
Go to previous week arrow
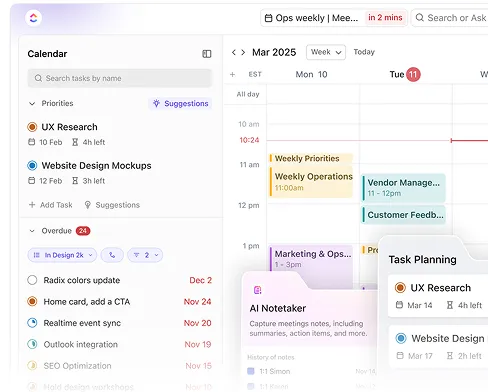tap(234, 52)
